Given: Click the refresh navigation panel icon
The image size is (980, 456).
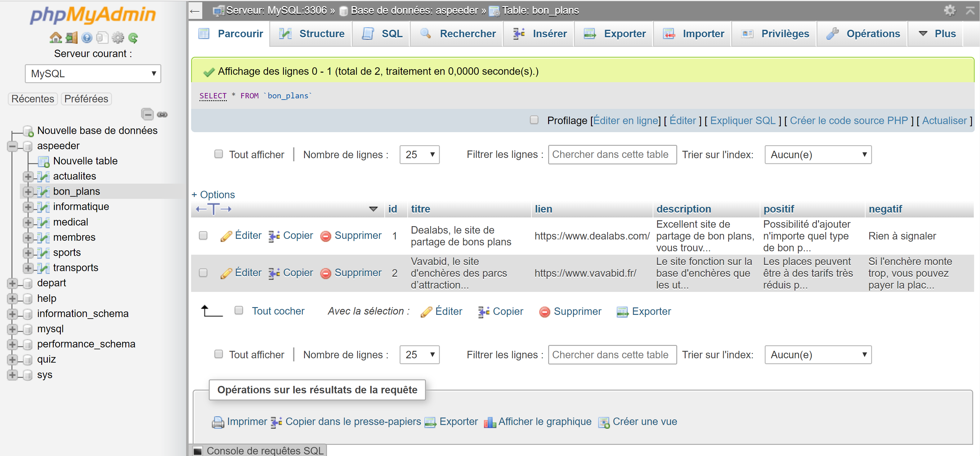Looking at the screenshot, I should click(132, 37).
